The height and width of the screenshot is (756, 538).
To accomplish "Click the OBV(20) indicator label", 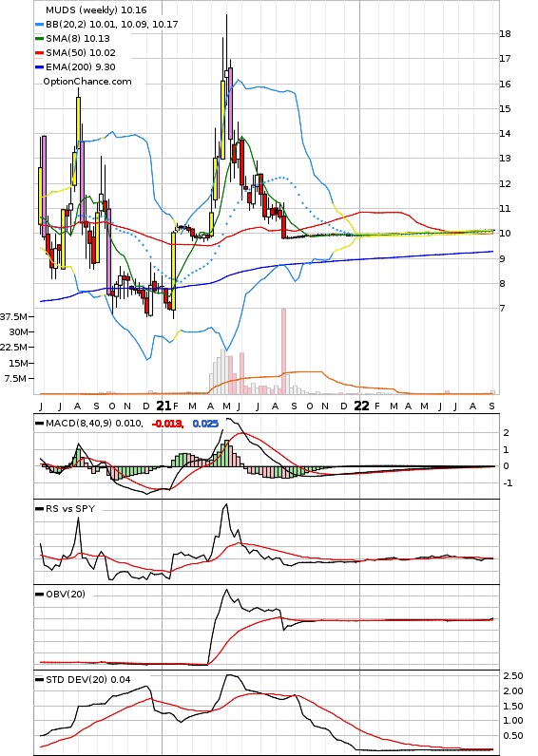I will coord(66,594).
